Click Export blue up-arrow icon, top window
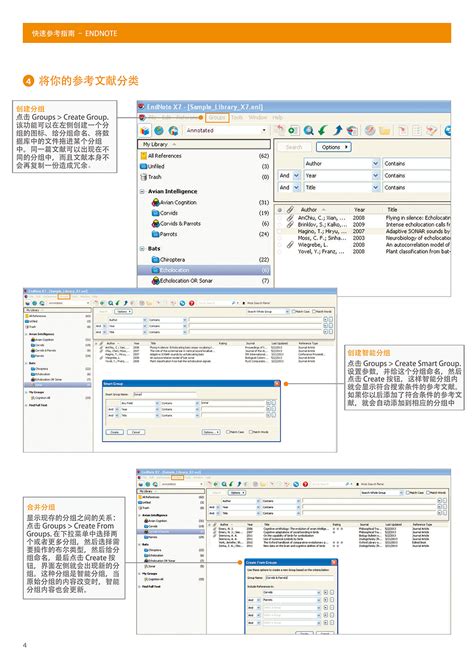 (338, 130)
